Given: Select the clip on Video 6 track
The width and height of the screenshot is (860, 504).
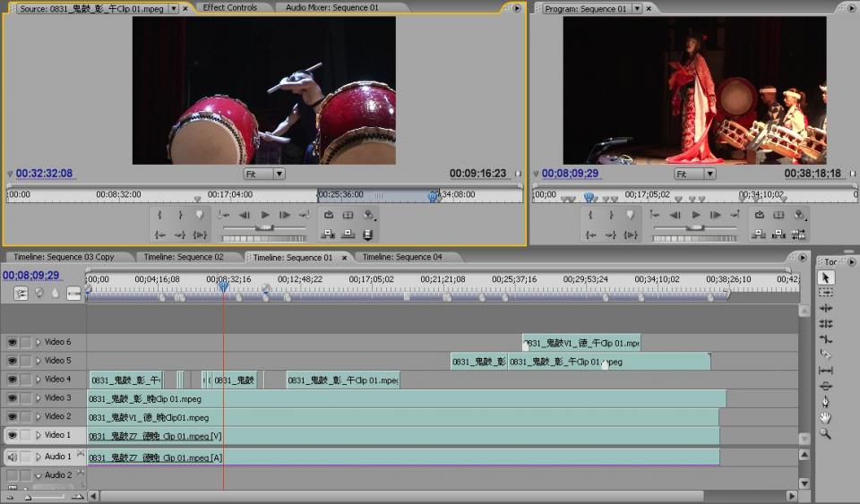Looking at the screenshot, I should (581, 343).
